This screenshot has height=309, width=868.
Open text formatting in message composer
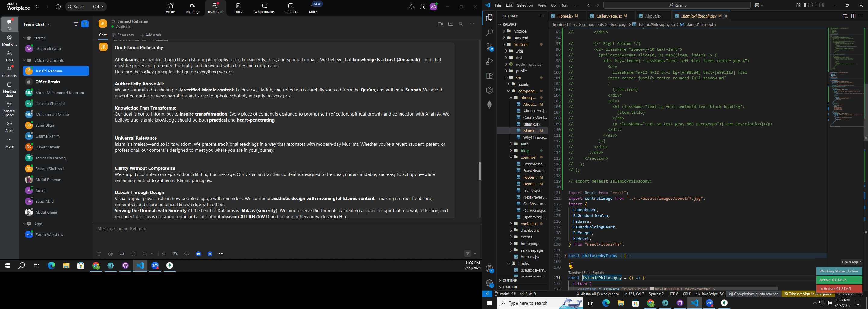pyautogui.click(x=99, y=254)
